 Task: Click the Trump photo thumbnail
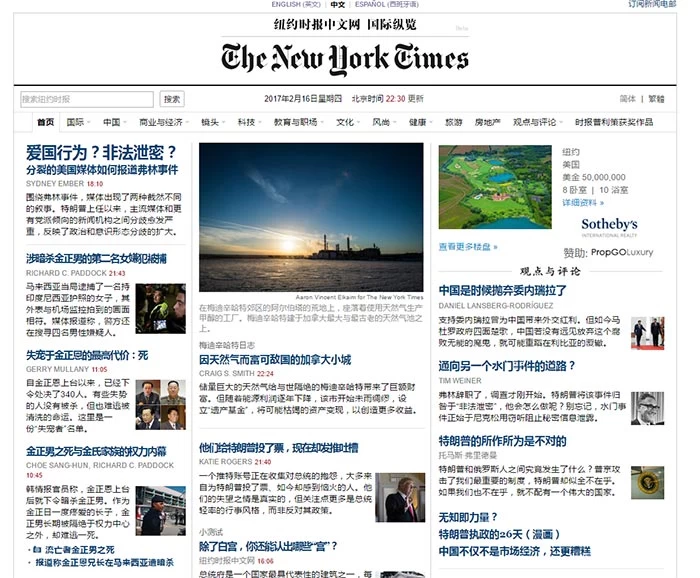[x=400, y=497]
